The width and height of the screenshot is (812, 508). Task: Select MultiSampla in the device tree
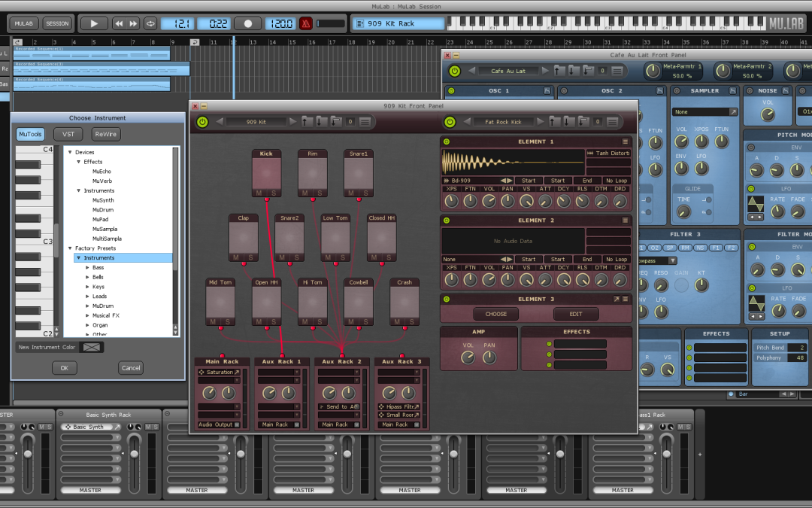pos(108,239)
